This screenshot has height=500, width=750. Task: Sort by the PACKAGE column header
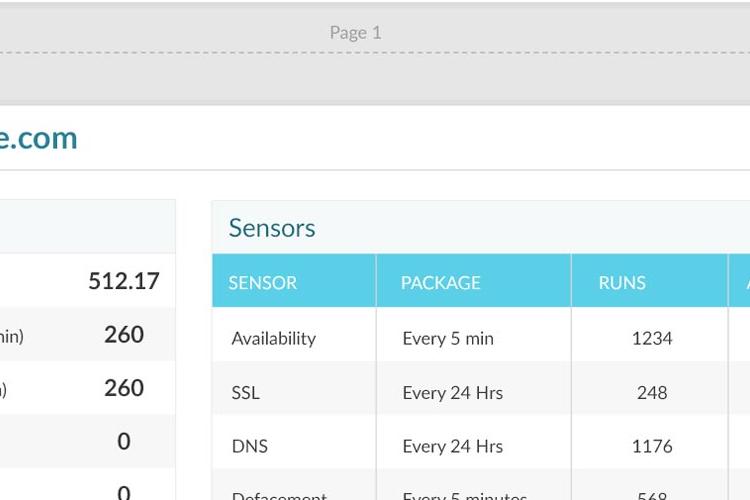point(441,283)
